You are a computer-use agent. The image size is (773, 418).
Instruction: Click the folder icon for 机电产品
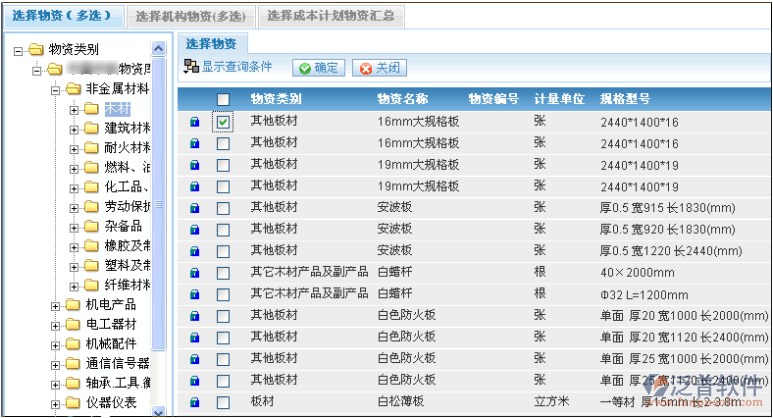point(73,304)
